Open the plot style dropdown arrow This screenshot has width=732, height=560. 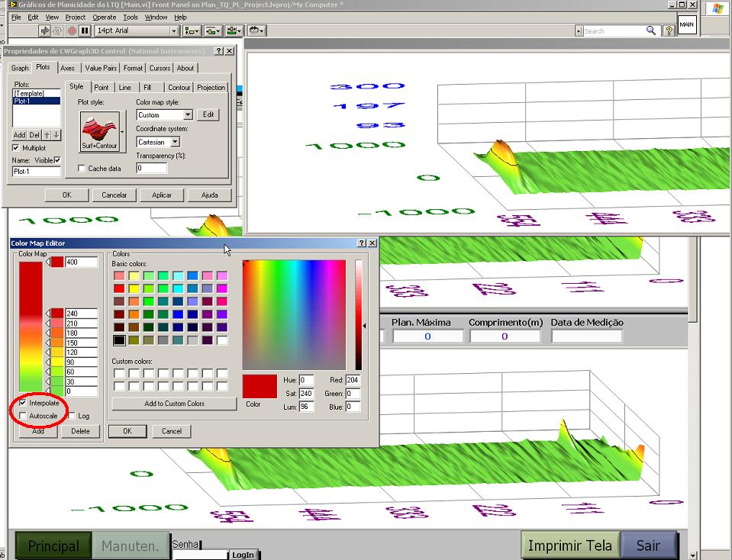[122, 132]
